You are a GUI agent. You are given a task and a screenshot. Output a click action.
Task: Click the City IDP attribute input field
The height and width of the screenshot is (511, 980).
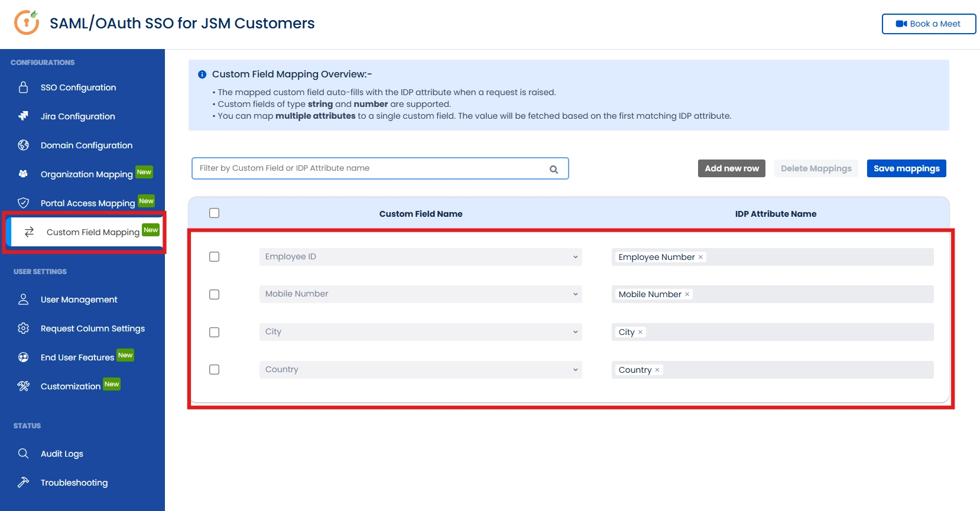(x=773, y=332)
